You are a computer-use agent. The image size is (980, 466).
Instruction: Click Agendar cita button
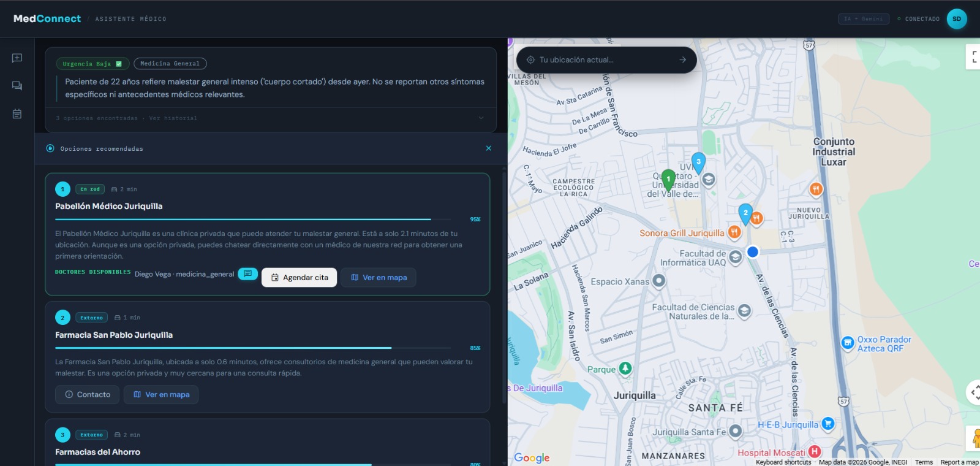pyautogui.click(x=300, y=278)
